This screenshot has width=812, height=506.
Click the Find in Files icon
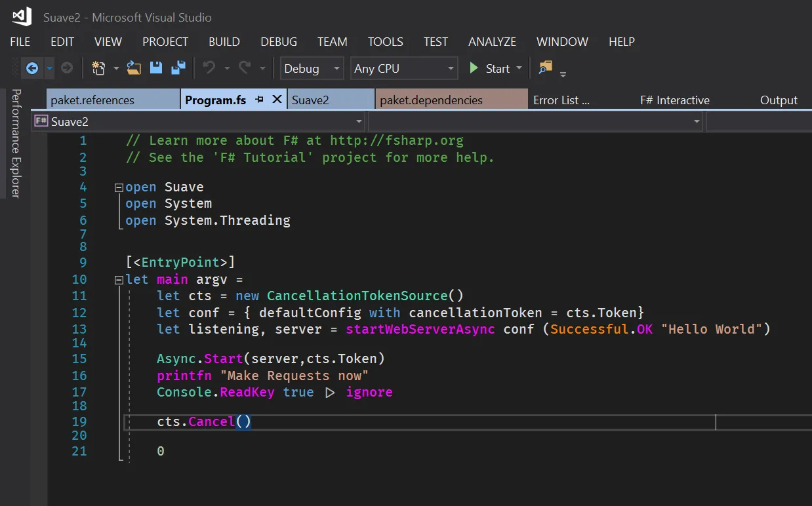coord(545,68)
